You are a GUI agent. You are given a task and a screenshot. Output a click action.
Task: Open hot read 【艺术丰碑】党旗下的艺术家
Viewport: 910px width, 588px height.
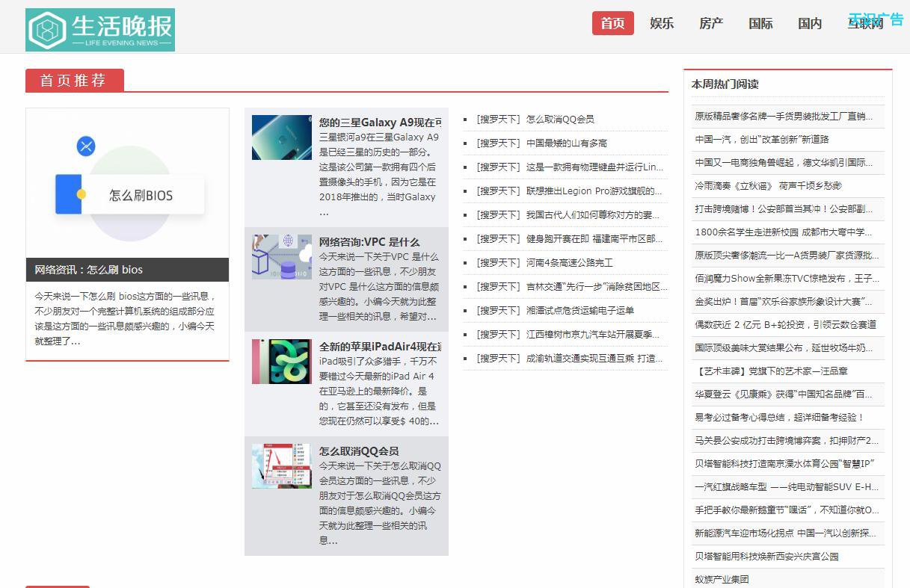tap(771, 371)
